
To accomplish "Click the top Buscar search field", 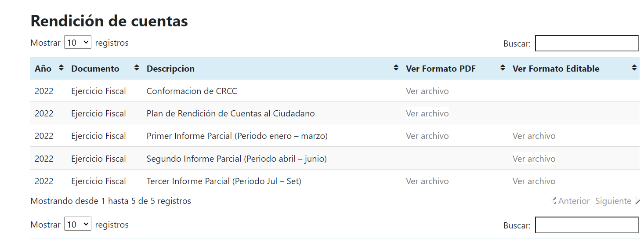I will click(x=586, y=43).
